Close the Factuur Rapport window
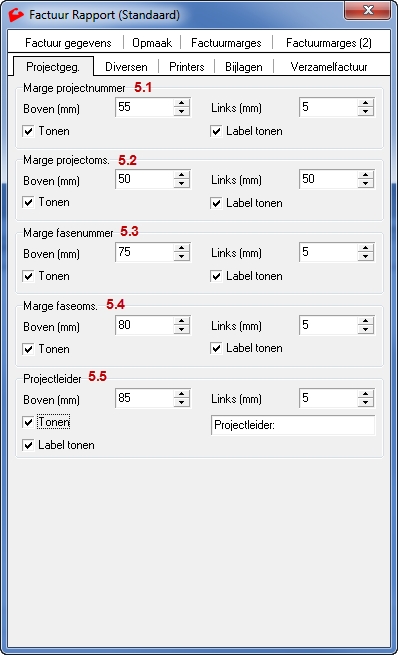 [368, 10]
